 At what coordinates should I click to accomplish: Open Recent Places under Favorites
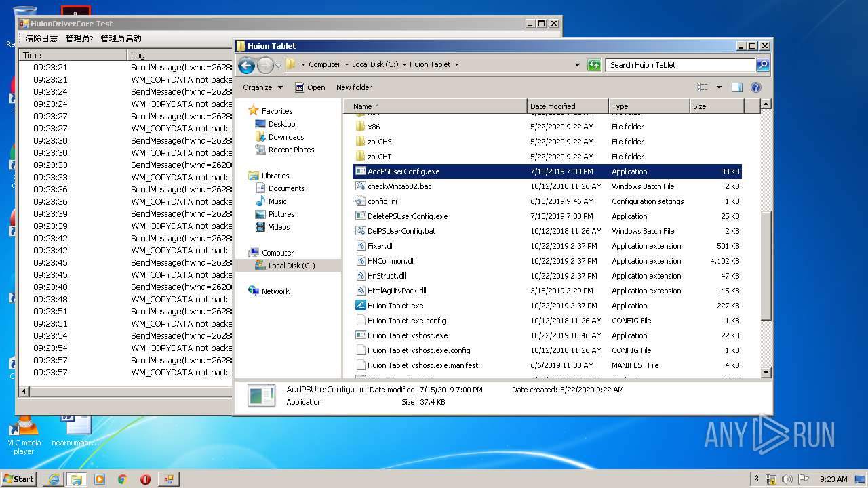pyautogui.click(x=290, y=150)
